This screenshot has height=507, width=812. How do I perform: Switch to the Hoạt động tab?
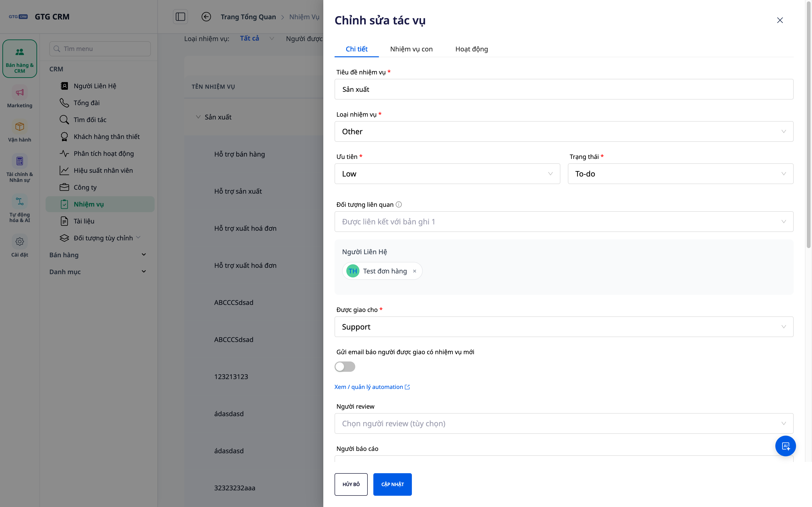click(471, 49)
